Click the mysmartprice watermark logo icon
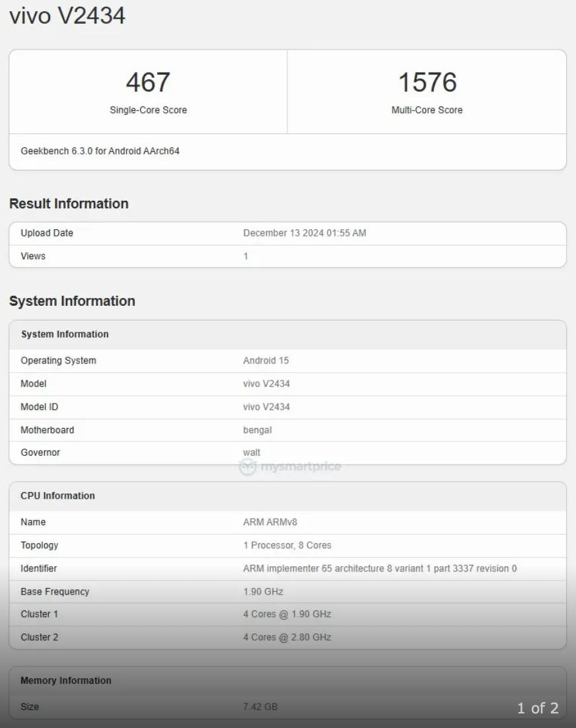 coord(248,467)
